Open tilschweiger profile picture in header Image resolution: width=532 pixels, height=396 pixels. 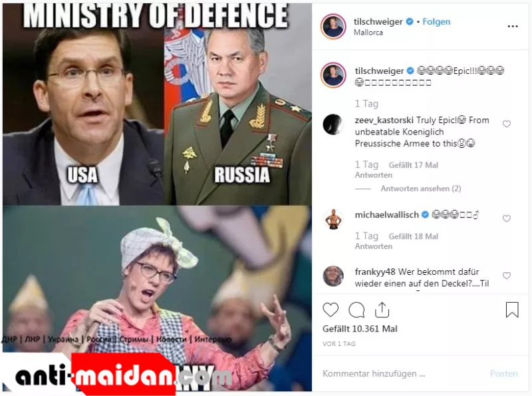333,27
